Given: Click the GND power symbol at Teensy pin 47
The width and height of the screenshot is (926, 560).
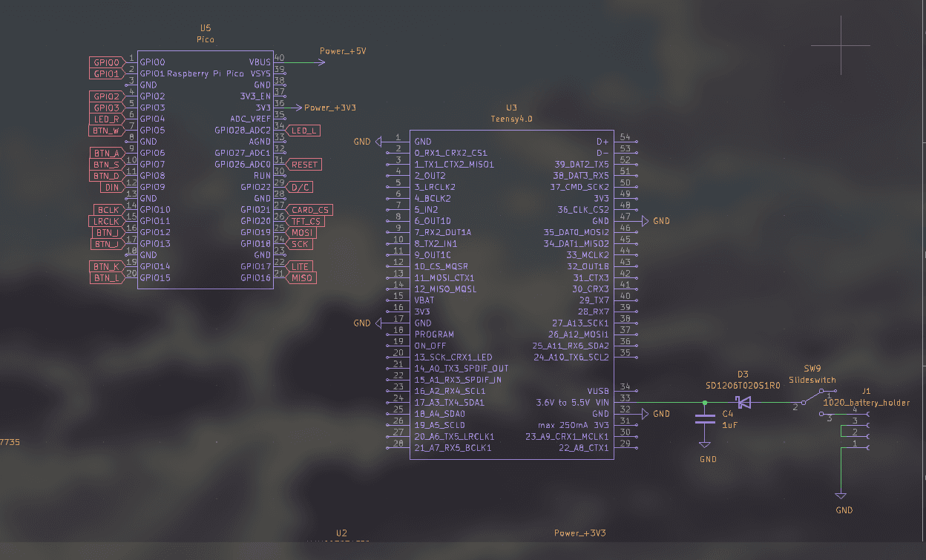Looking at the screenshot, I should pyautogui.click(x=645, y=221).
